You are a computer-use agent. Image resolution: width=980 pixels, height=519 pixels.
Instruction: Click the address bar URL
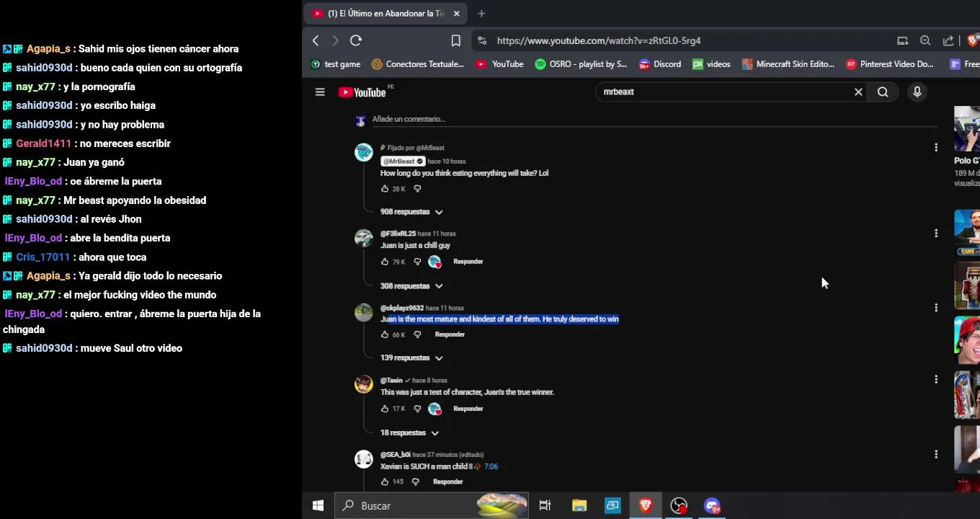[599, 41]
